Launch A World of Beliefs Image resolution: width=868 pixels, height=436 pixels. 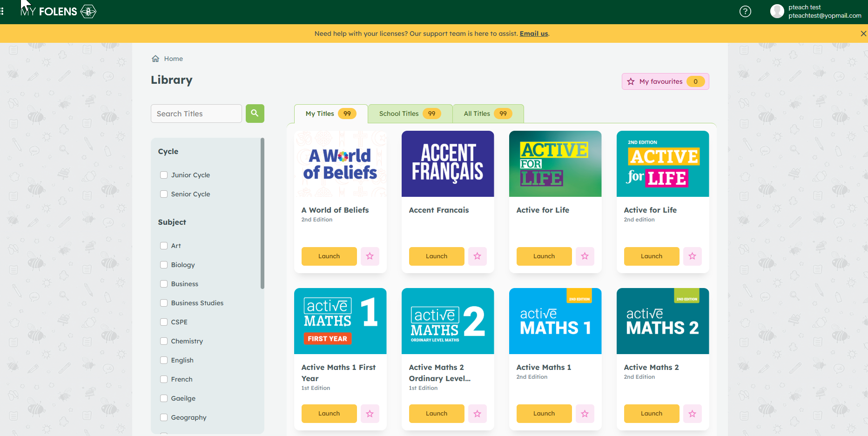pos(329,256)
